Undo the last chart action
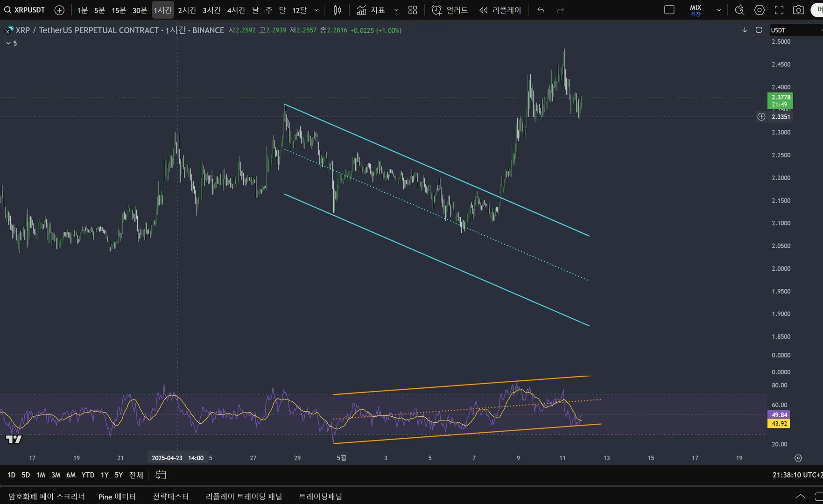823x504 pixels. pos(541,10)
